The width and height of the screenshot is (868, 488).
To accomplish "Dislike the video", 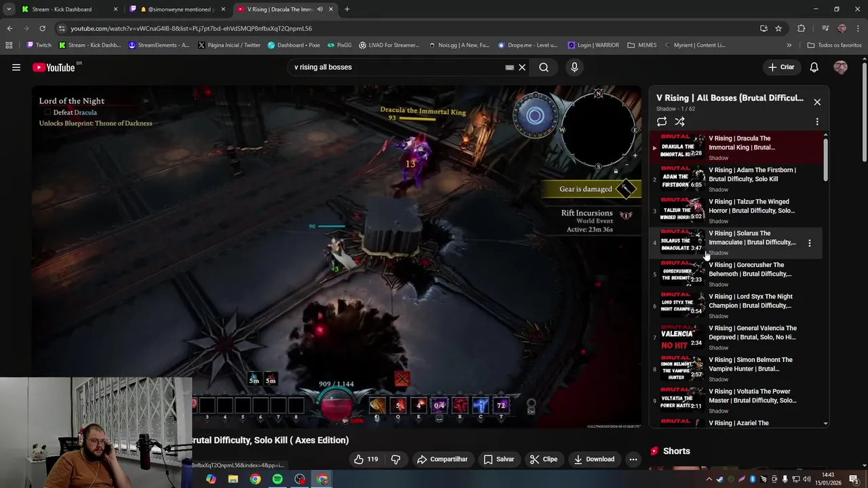I will pos(396,459).
